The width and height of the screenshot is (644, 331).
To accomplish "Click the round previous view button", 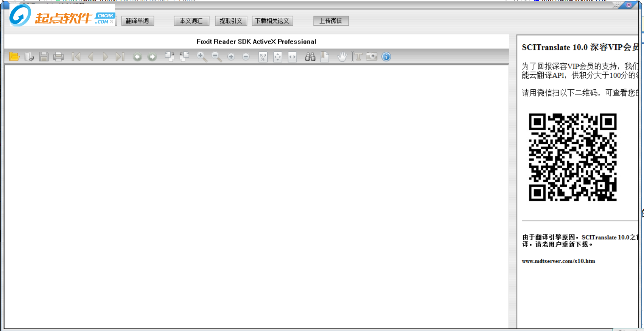I will point(137,57).
